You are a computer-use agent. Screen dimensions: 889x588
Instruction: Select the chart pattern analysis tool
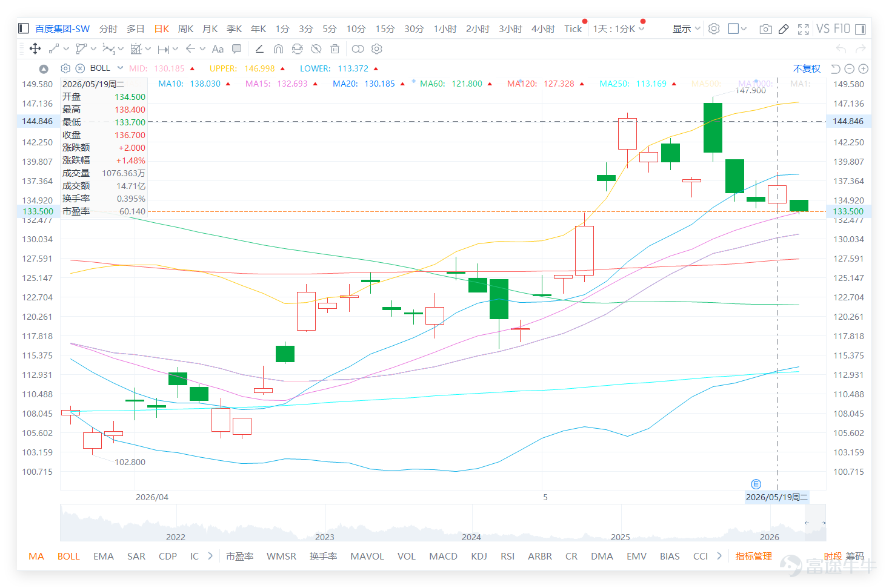click(136, 49)
